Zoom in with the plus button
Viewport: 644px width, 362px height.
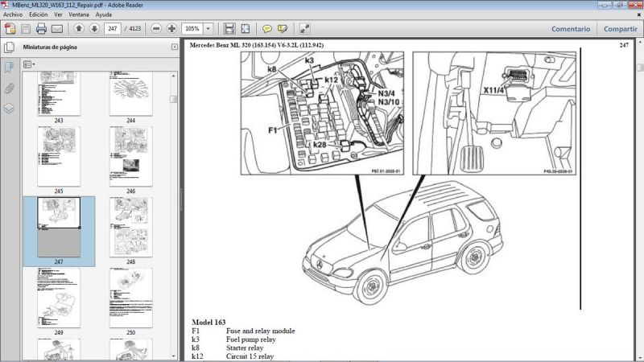click(x=171, y=28)
